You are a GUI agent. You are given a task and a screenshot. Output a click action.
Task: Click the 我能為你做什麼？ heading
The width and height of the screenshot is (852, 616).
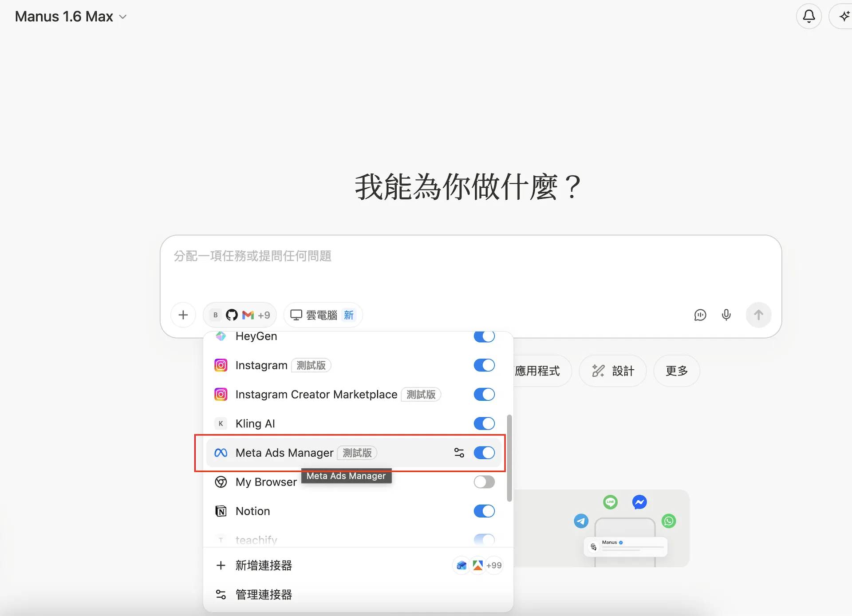pyautogui.click(x=468, y=186)
